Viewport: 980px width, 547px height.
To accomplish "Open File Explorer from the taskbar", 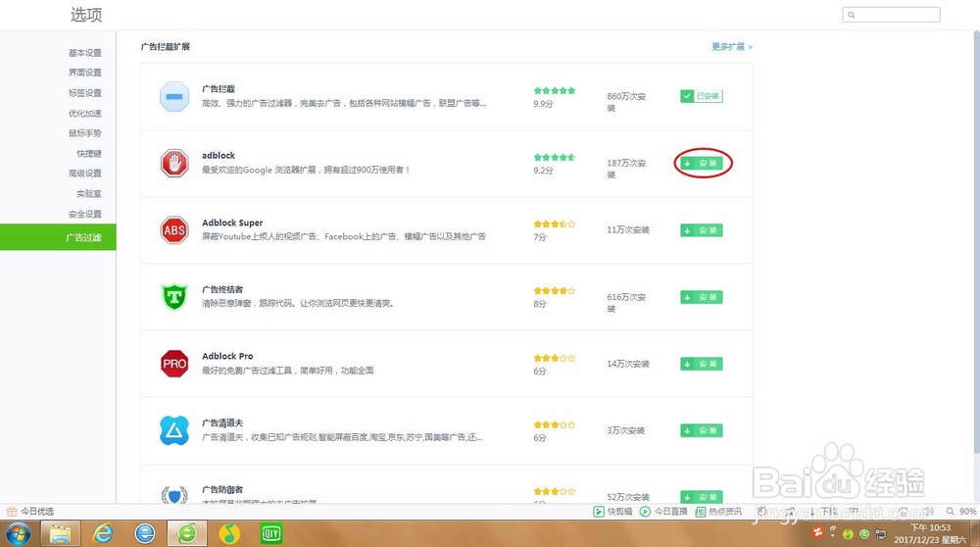I will click(x=61, y=534).
